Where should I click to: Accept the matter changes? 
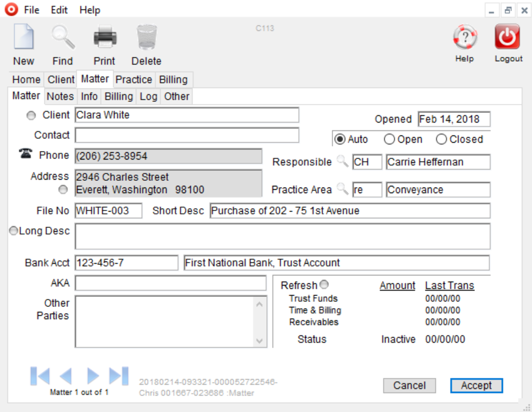pyautogui.click(x=476, y=385)
